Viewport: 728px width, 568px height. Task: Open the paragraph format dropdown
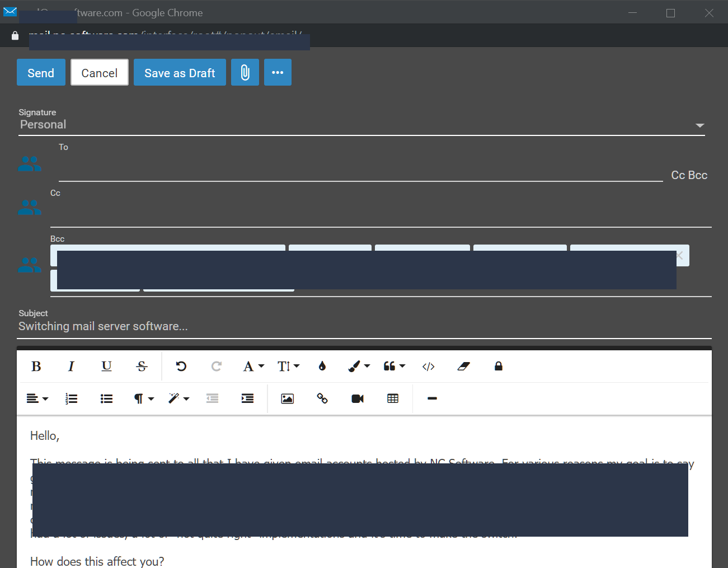coord(143,398)
